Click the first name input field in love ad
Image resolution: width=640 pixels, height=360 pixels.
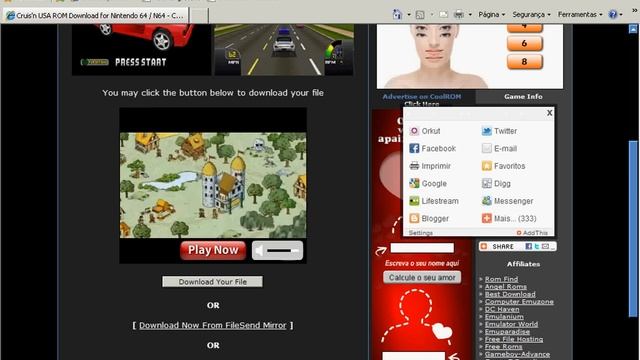click(422, 248)
